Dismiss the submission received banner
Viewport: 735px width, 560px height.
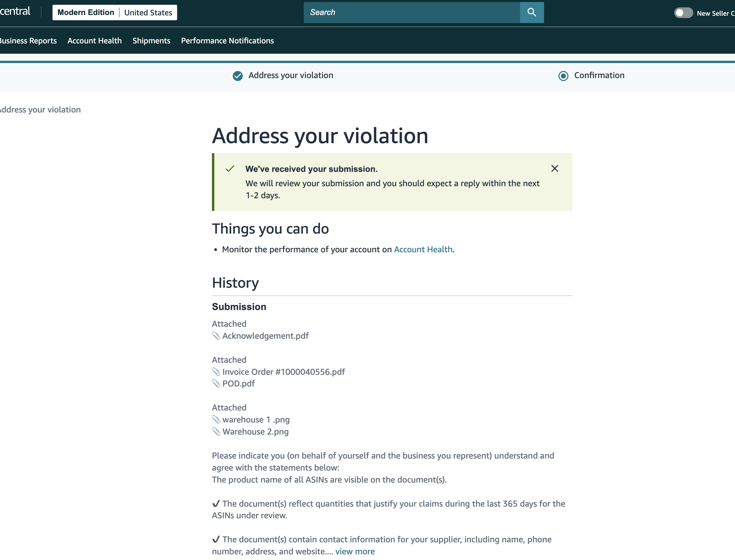[555, 169]
